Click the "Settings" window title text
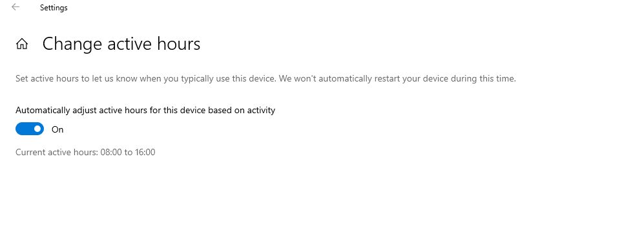Image resolution: width=644 pixels, height=238 pixels. 54,8
